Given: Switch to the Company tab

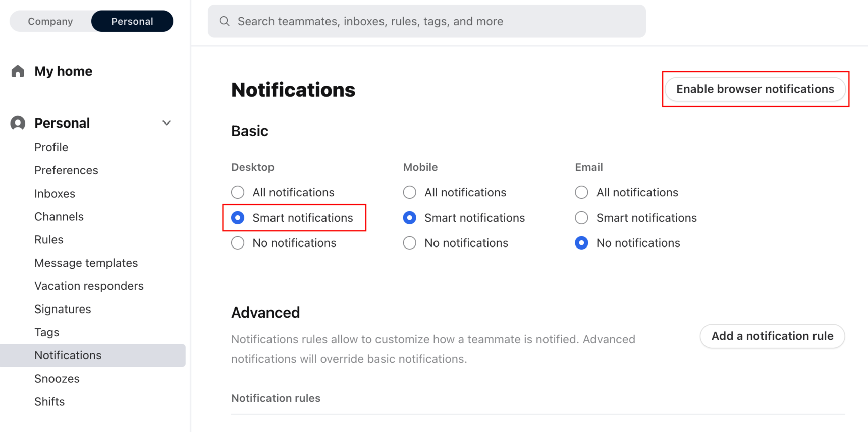Looking at the screenshot, I should tap(50, 21).
